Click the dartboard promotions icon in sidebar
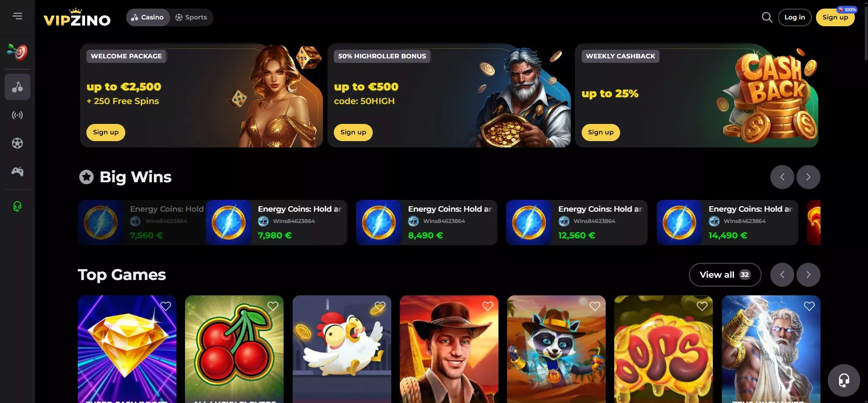Viewport: 868px width, 403px height. click(x=17, y=52)
